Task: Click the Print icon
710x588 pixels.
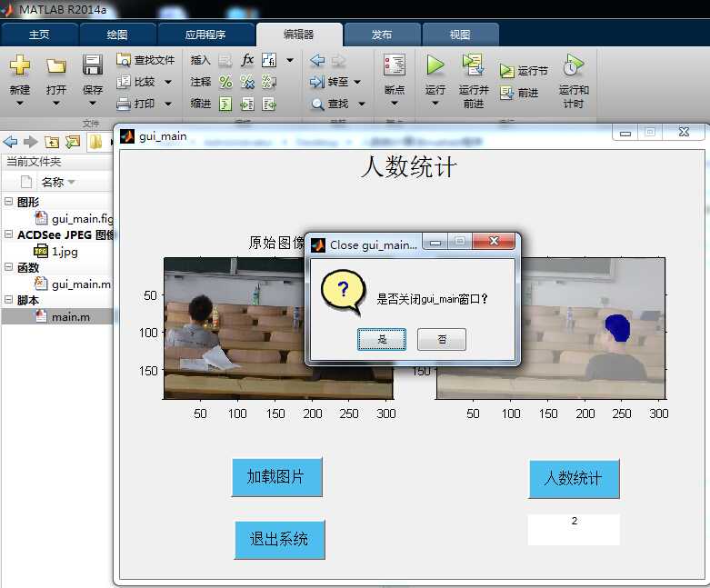Action: tap(123, 105)
